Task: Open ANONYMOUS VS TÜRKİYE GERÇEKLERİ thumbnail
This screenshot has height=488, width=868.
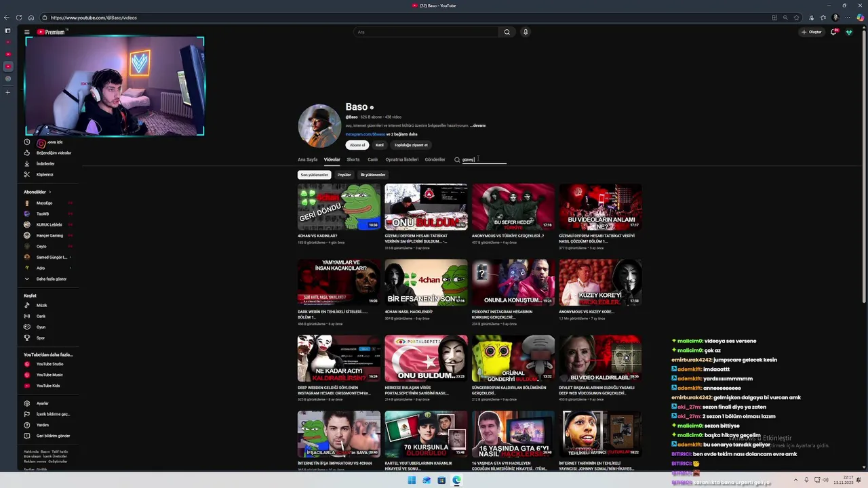Action: tap(513, 207)
